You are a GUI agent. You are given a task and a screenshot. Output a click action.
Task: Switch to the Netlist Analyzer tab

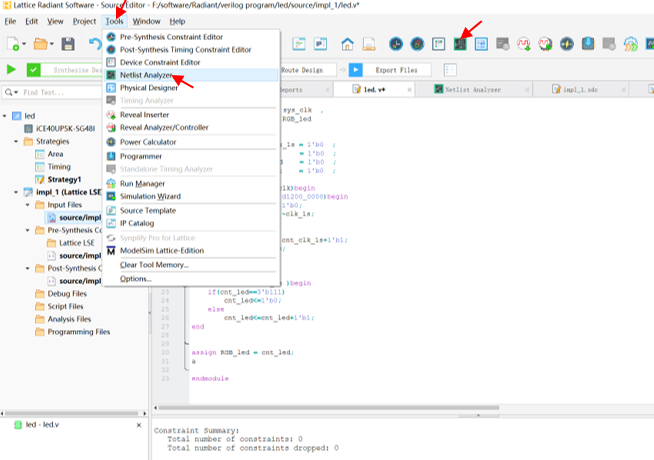point(473,90)
